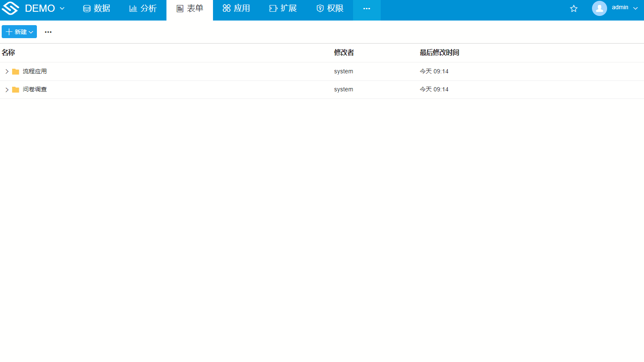
Task: Expand the 问卷调查 folder row
Action: (x=7, y=89)
